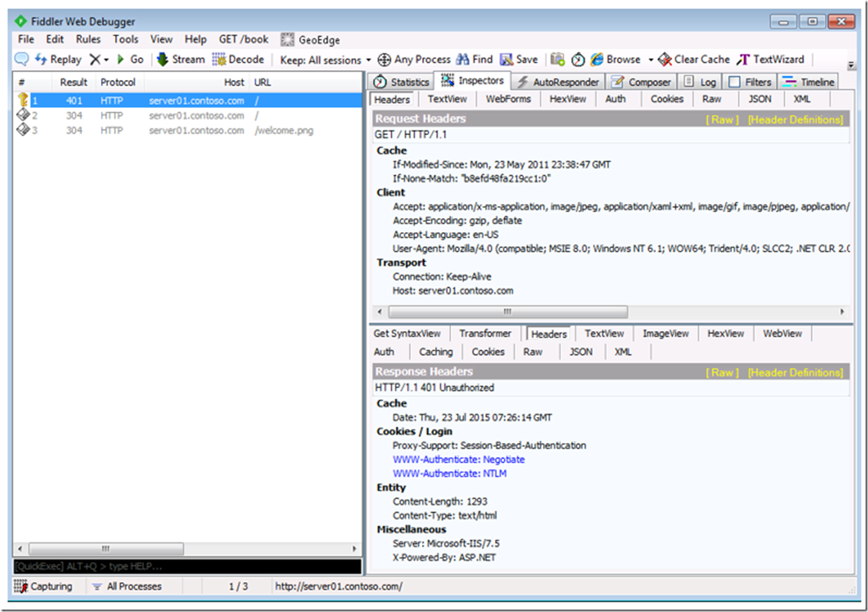Screen dimensions: 868x612
Task: Click the GET /book menu item
Action: [243, 39]
